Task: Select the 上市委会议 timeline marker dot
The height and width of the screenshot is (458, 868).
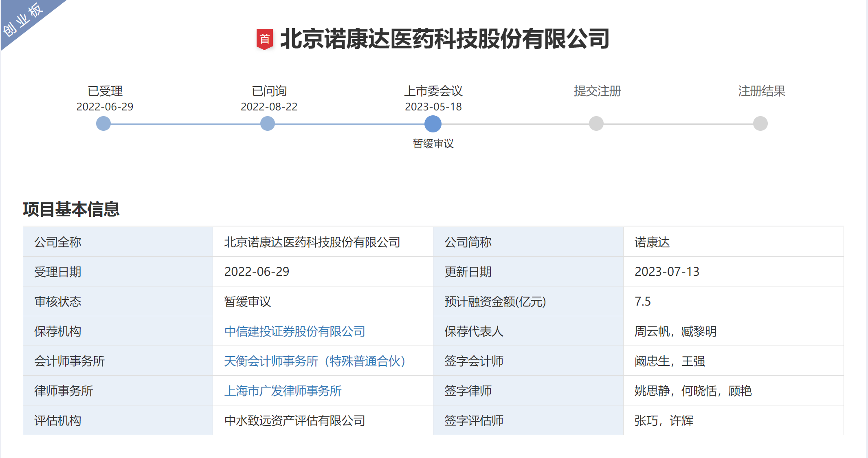Action: [433, 124]
